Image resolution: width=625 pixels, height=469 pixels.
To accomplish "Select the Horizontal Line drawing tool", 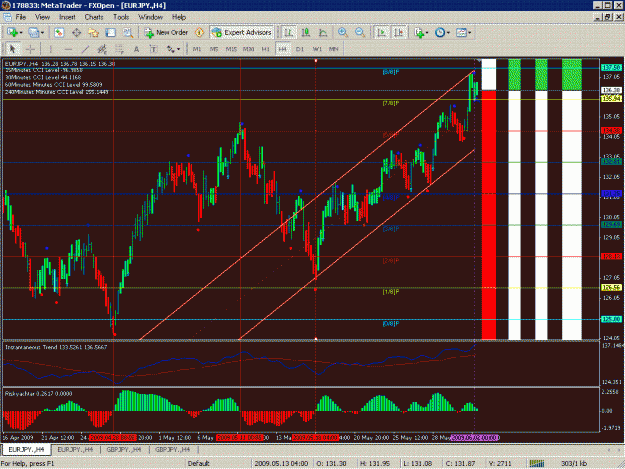I will pos(68,49).
